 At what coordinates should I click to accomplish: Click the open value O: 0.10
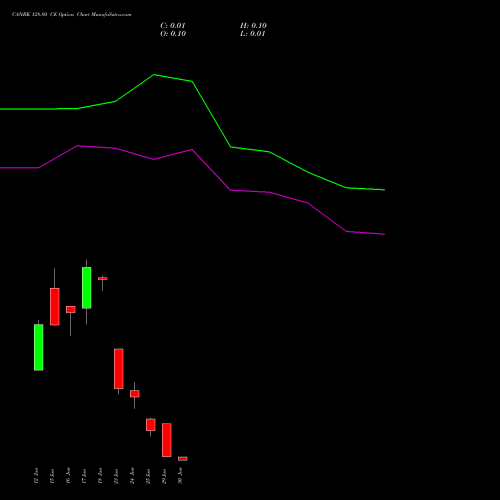pyautogui.click(x=173, y=34)
